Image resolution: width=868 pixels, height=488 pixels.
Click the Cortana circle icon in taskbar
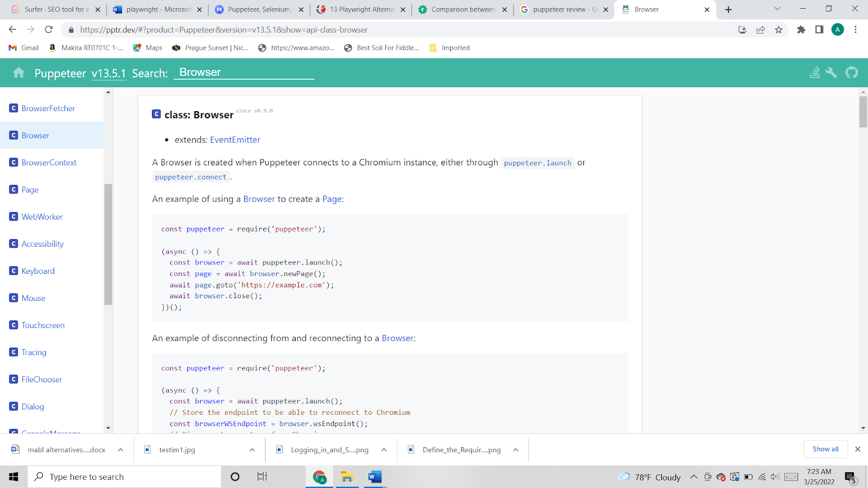click(235, 477)
